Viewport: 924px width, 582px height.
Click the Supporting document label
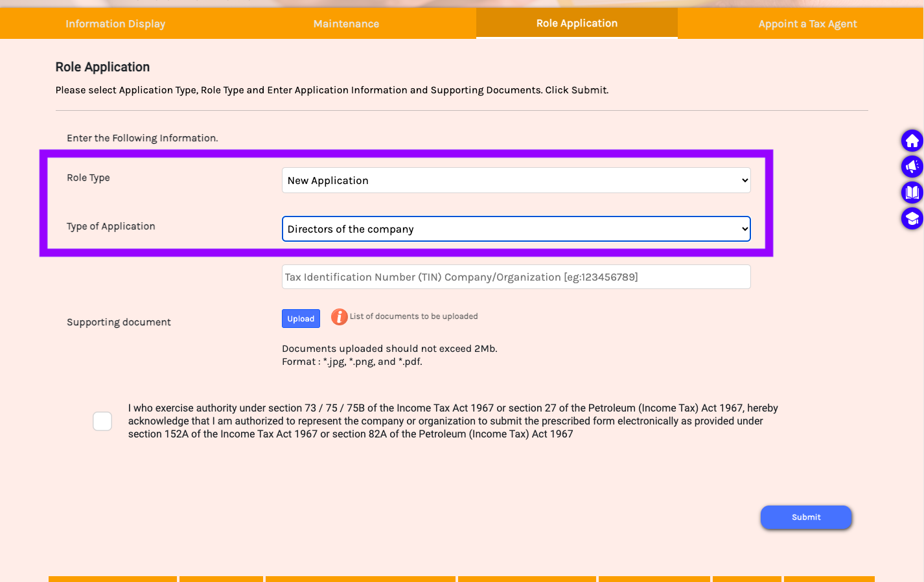click(119, 322)
